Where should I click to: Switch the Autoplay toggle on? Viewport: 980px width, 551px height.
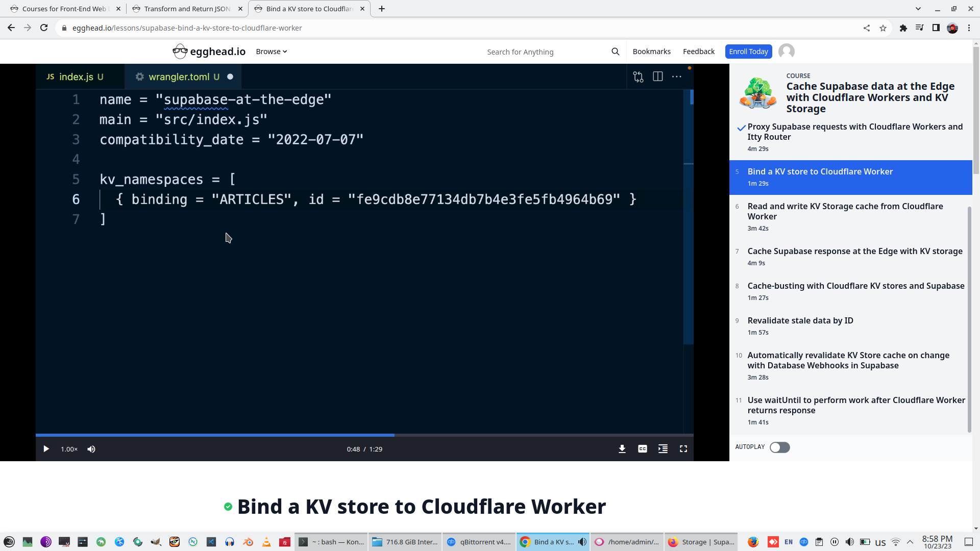click(x=779, y=447)
